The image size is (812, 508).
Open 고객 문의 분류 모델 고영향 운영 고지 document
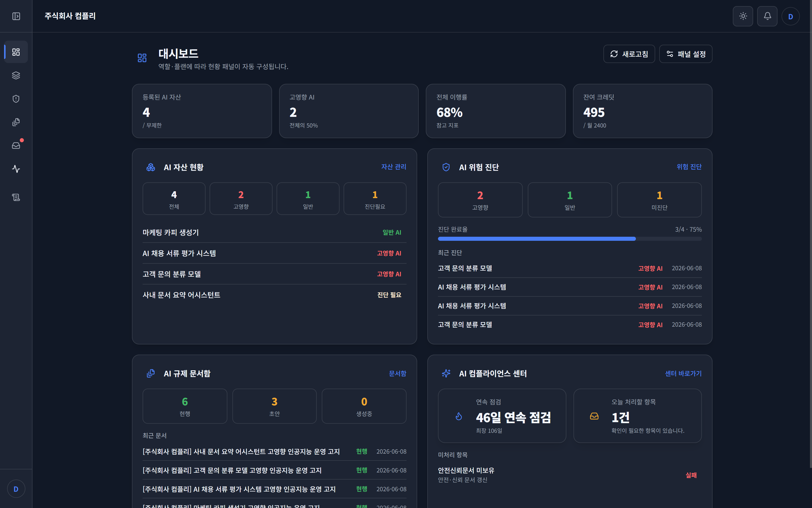point(275,470)
